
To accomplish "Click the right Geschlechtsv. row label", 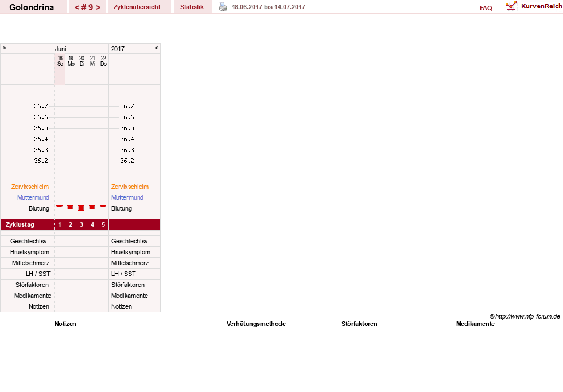I will [x=130, y=241].
